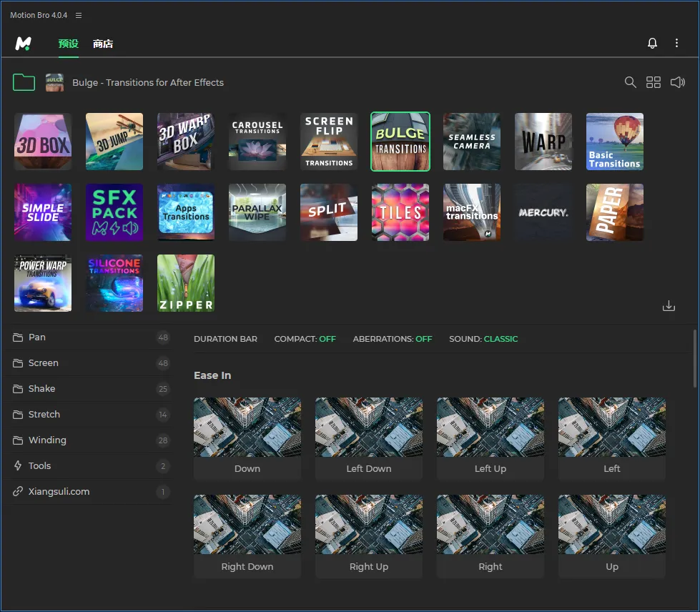The height and width of the screenshot is (612, 700).
Task: Open the three-dot options menu
Action: tap(676, 44)
